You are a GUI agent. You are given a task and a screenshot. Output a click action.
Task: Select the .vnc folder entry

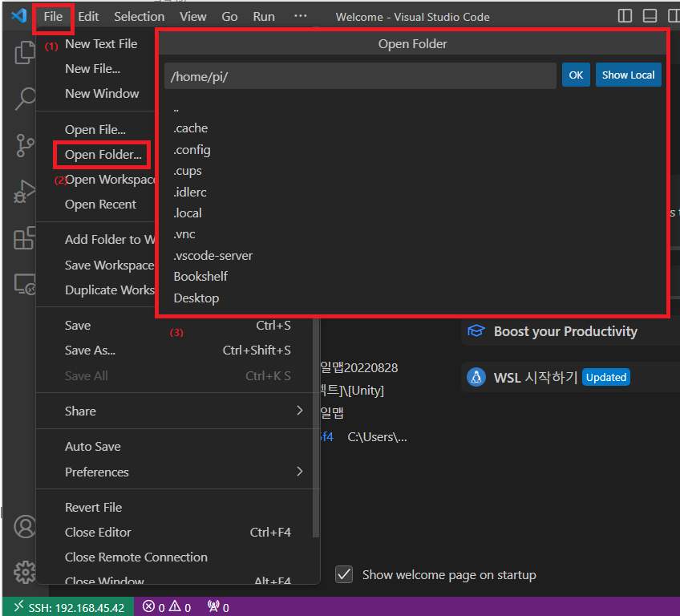coord(412,234)
